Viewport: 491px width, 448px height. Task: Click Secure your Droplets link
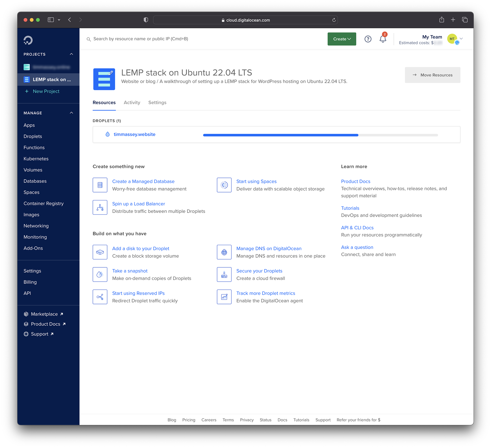(259, 271)
